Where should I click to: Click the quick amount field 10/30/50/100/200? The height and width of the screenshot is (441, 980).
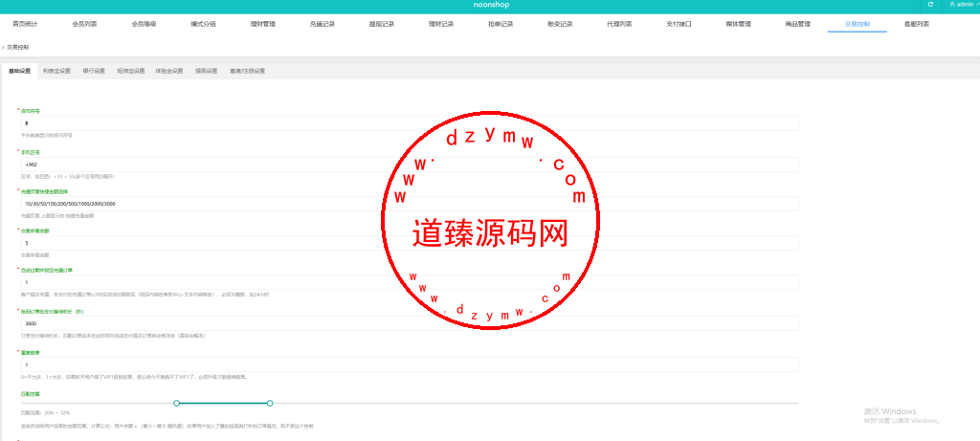click(x=410, y=204)
